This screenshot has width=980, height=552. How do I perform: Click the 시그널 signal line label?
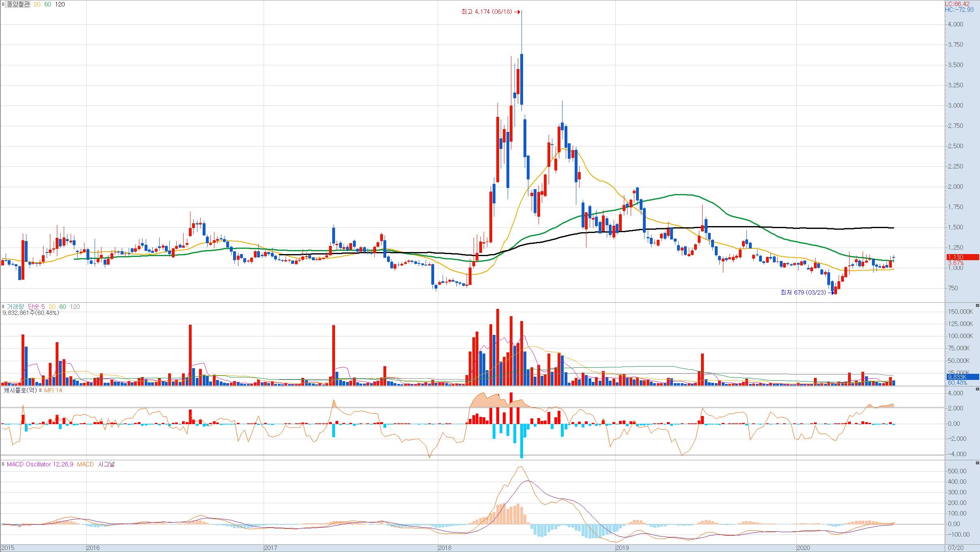coord(106,464)
